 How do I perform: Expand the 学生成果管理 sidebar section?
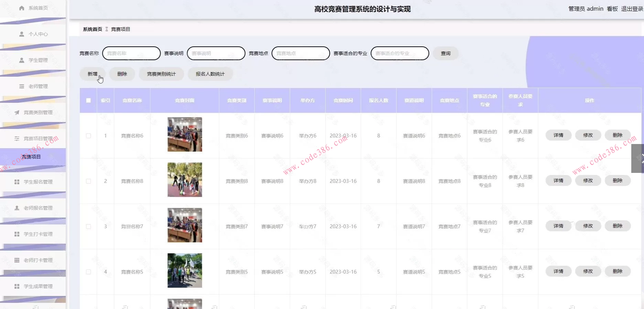click(x=38, y=286)
